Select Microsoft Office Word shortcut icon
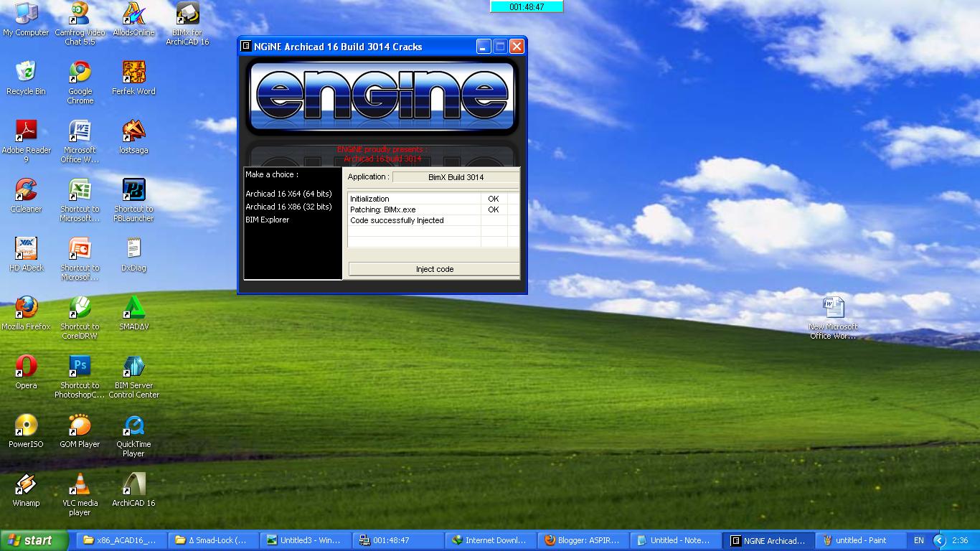Screen dimensions: 980x551 80,141
